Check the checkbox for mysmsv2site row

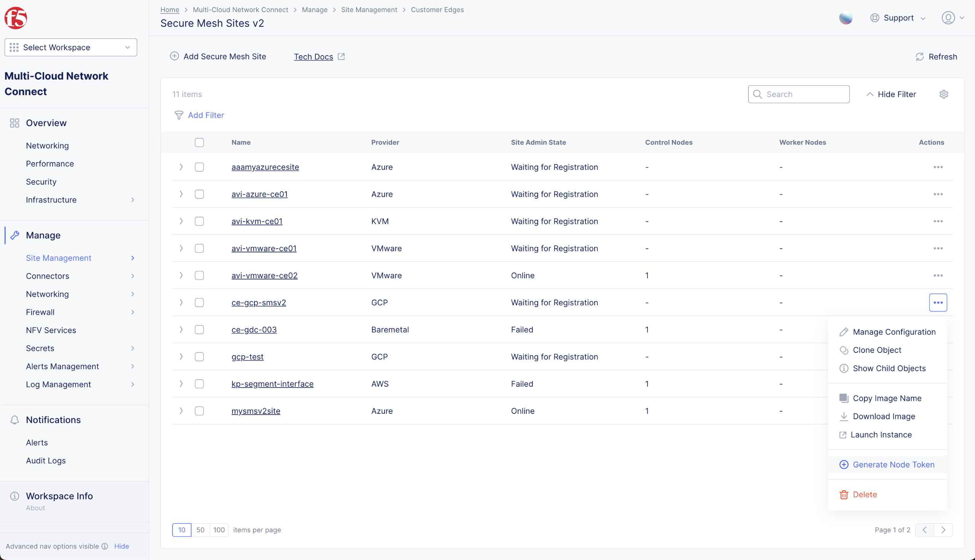[x=199, y=411]
